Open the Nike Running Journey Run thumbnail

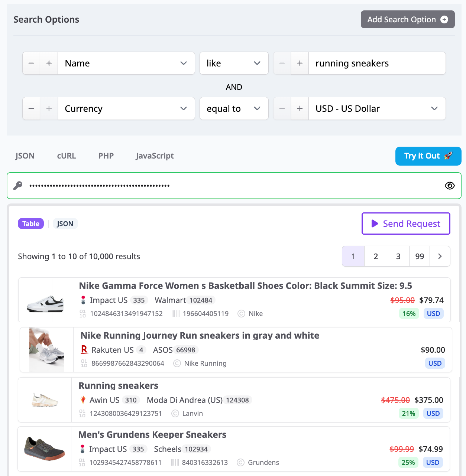click(47, 350)
